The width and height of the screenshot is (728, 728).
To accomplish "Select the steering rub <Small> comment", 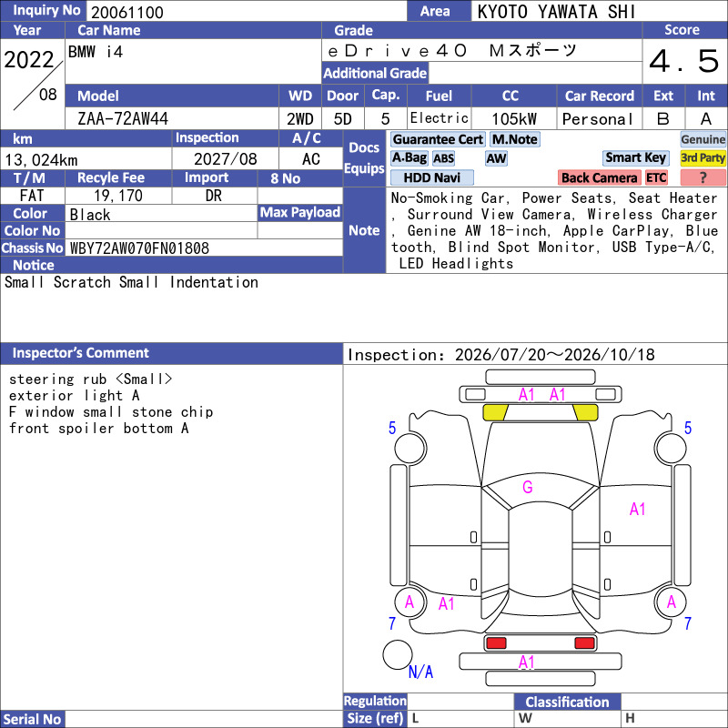I will [90, 379].
